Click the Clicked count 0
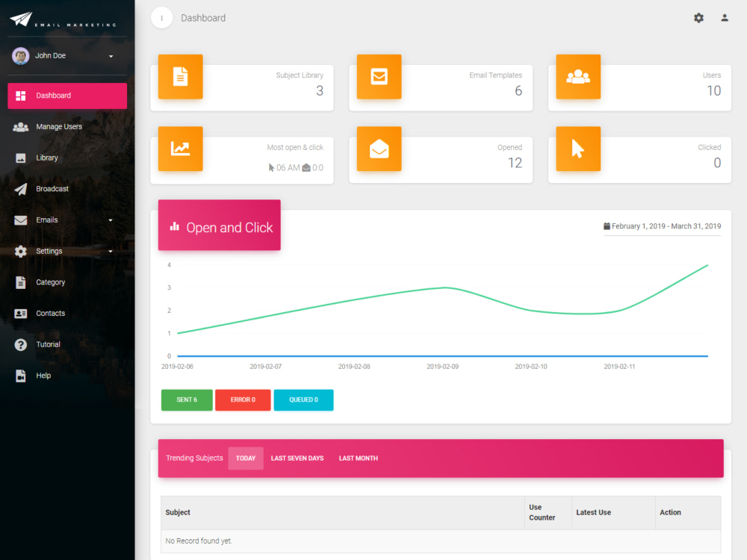747x560 pixels. coord(717,163)
